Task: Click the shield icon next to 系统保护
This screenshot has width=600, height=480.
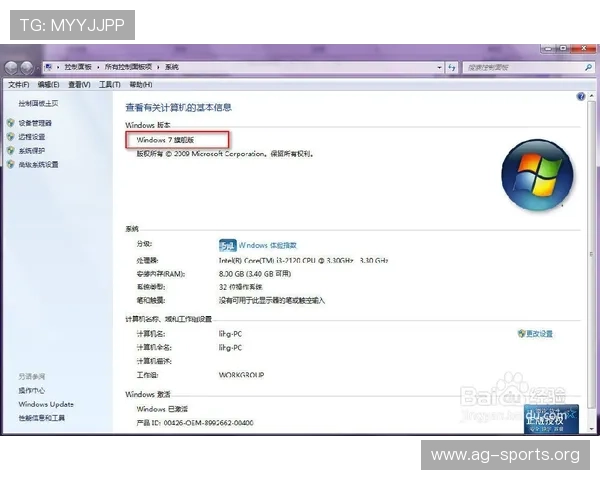Action: 11,150
